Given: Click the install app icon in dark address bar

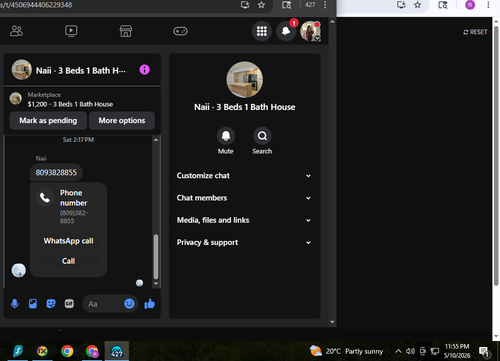Looking at the screenshot, I should [x=245, y=5].
